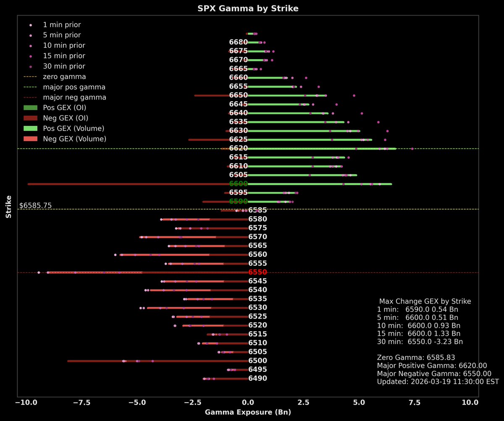504x421 pixels.
Task: Click the 6570 strike label
Action: click(257, 237)
